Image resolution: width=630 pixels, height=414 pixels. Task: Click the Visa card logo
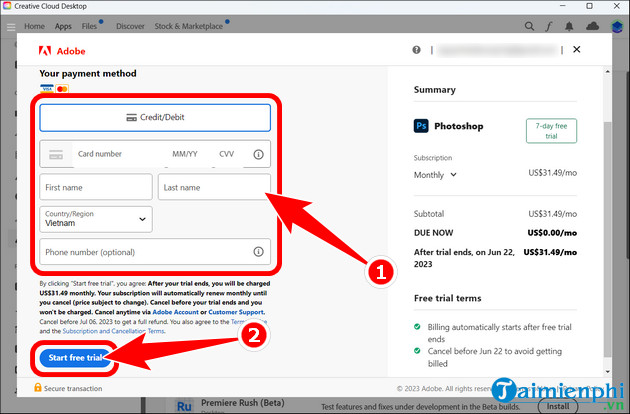click(47, 88)
